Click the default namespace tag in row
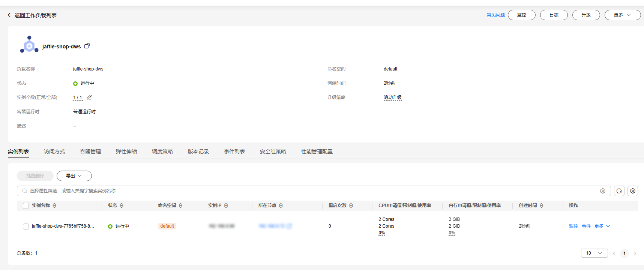 [x=167, y=226]
